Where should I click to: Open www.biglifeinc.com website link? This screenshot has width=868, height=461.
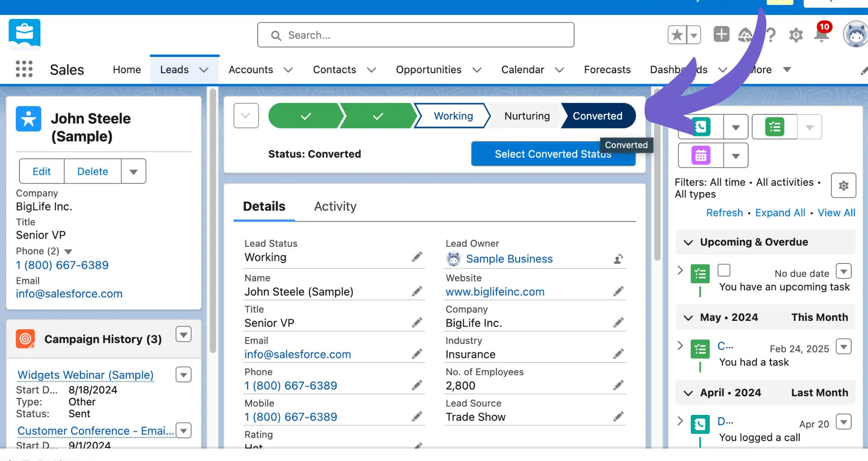coord(495,292)
